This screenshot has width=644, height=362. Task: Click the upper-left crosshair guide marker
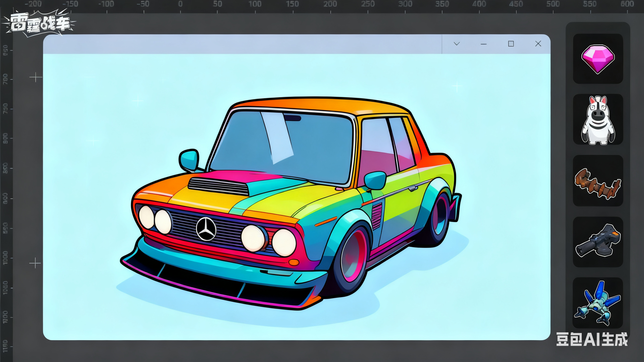coord(35,77)
